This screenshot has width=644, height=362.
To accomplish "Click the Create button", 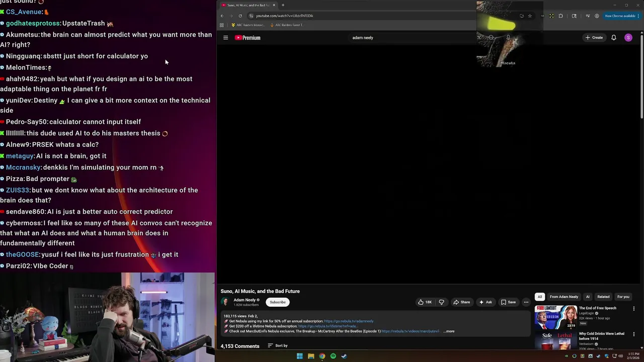I will click(x=594, y=38).
